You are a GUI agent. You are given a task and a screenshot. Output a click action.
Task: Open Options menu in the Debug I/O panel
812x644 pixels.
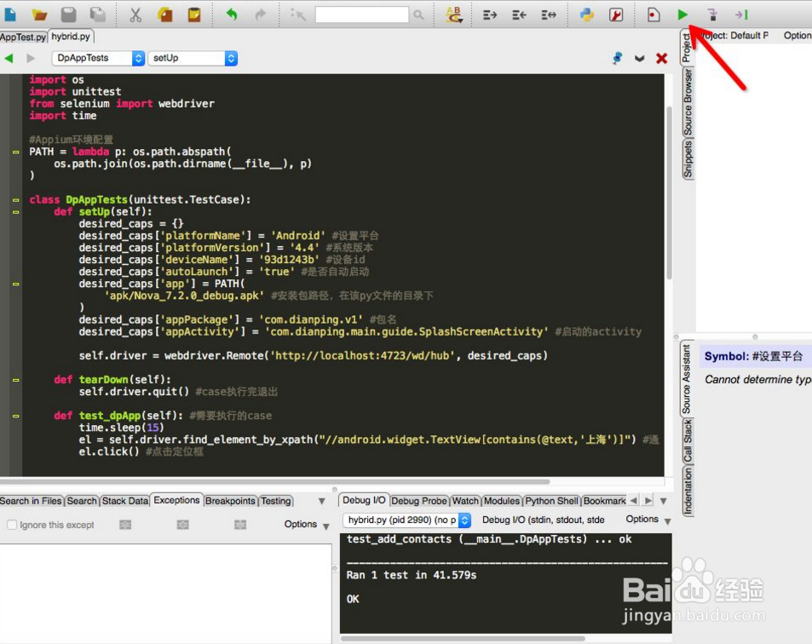648,520
